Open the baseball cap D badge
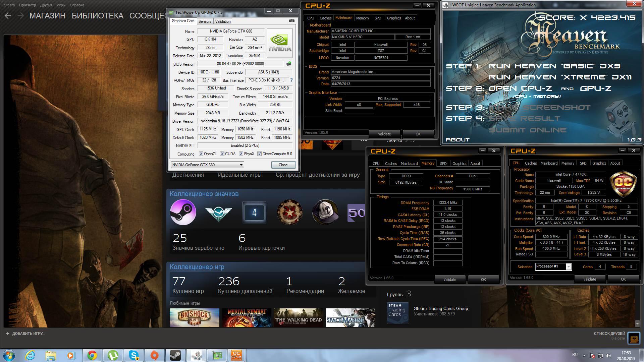644x362 pixels. [325, 212]
